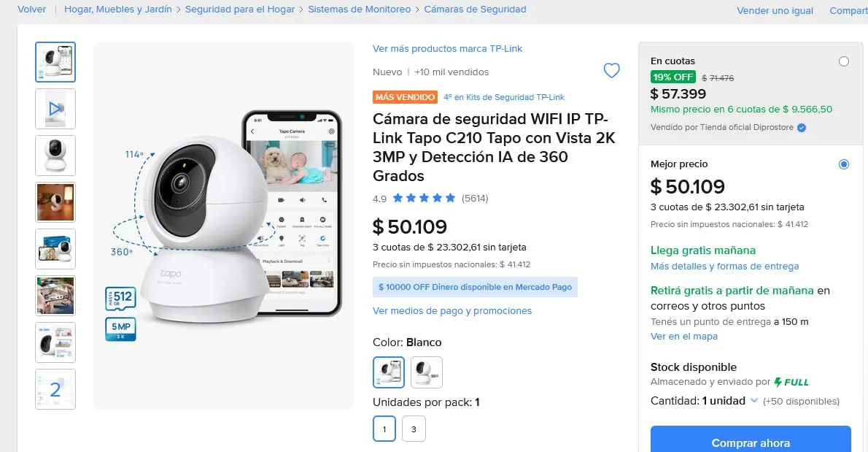Choose pack of 3 units
Image resolution: width=868 pixels, height=452 pixels.
coord(414,429)
